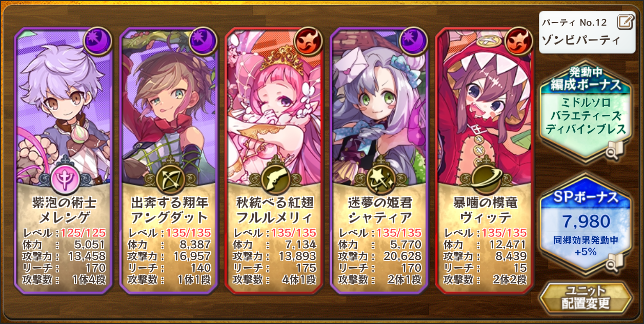Click シャティア's magic wand class icon

380,179
